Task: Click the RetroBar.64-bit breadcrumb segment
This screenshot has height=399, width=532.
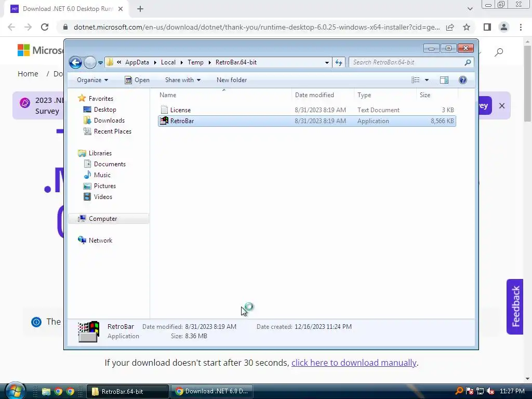Action: (236, 62)
